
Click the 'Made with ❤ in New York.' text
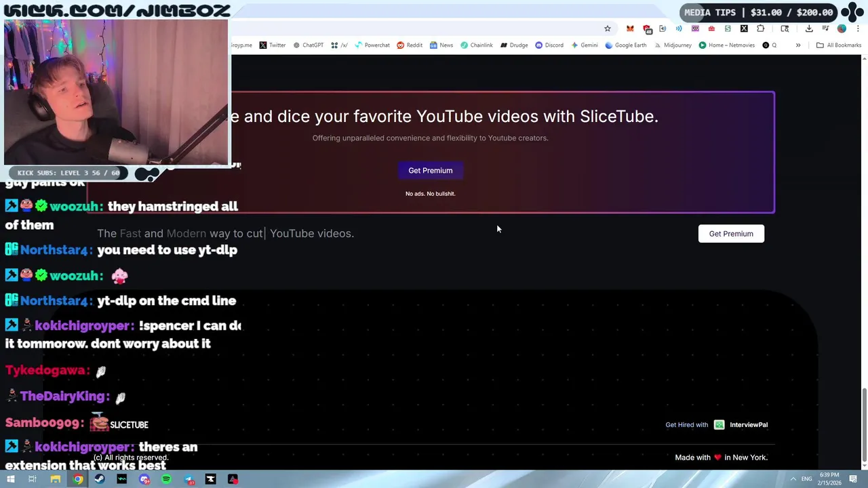[722, 457]
